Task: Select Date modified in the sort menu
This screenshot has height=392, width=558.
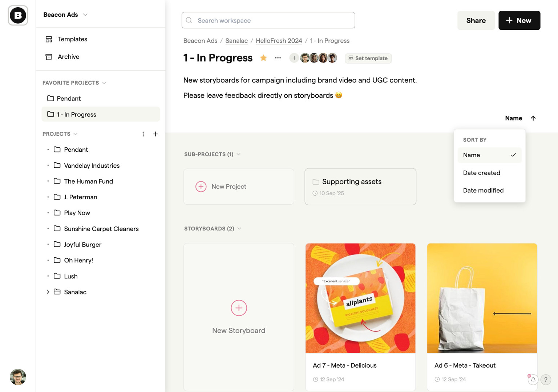Action: click(483, 190)
